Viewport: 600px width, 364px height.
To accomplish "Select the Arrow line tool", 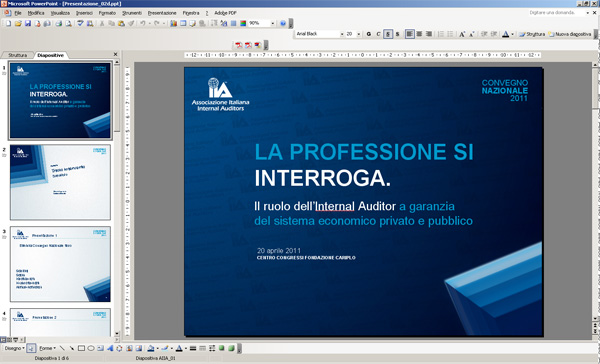I will point(72,348).
